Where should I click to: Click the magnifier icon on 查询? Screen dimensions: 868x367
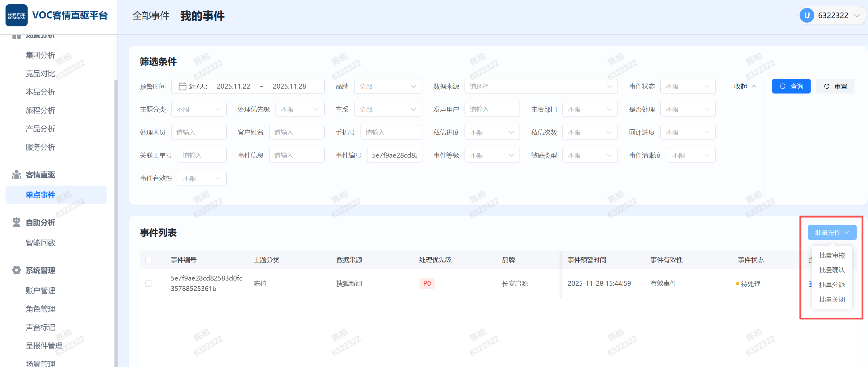pyautogui.click(x=783, y=86)
